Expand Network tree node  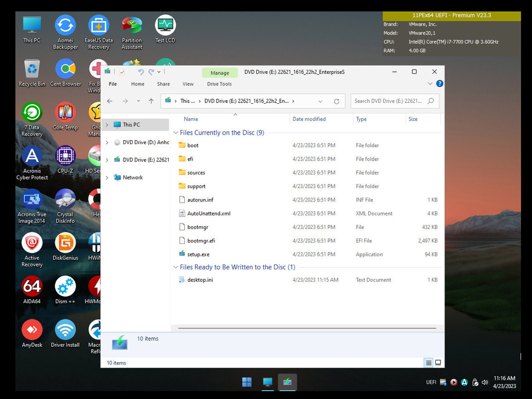point(107,178)
